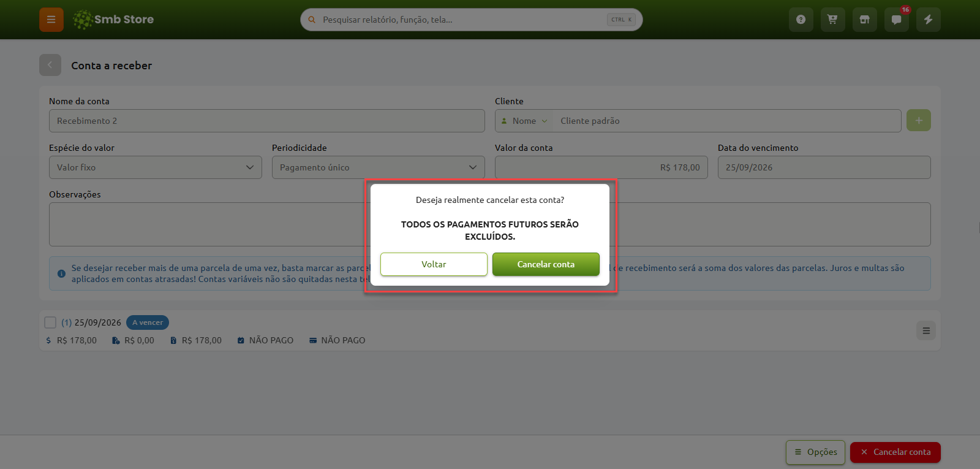Click the (1) 25/09/2026 installment text
The image size is (980, 469).
91,322
